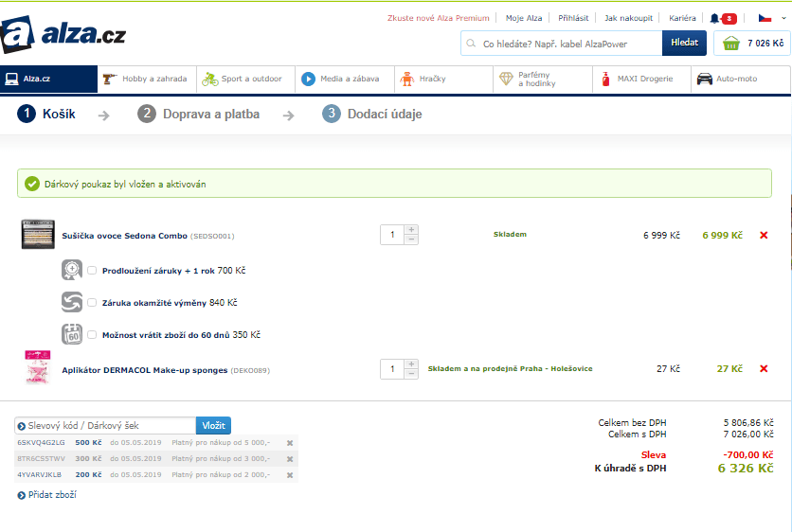Remove voucher 6SKVQ4G2LG
The height and width of the screenshot is (532, 792).
click(x=290, y=443)
